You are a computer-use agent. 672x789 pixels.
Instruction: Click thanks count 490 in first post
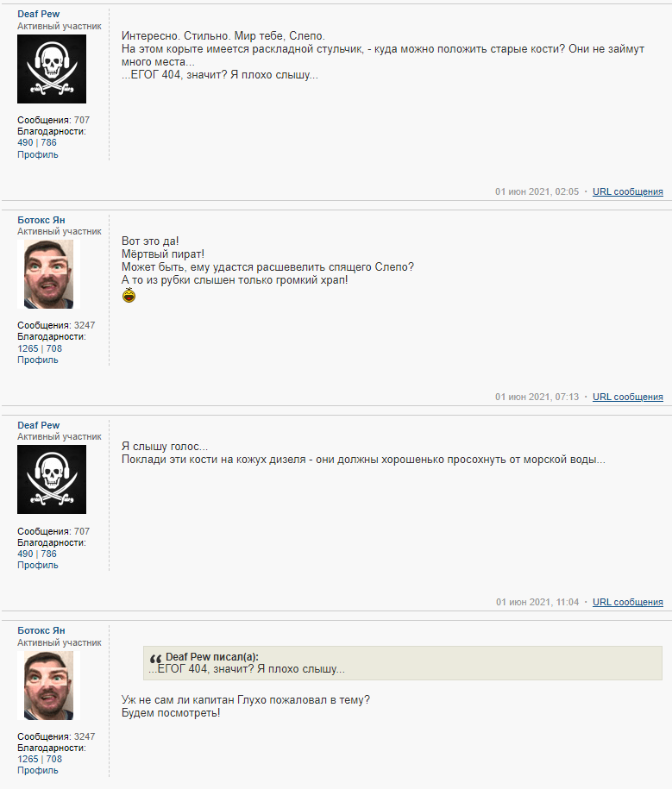(25, 142)
